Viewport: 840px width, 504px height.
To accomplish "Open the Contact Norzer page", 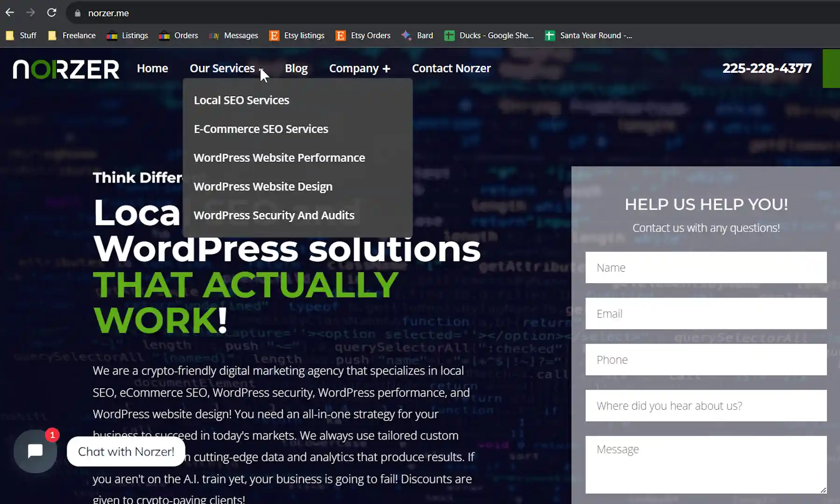I will coord(451,68).
